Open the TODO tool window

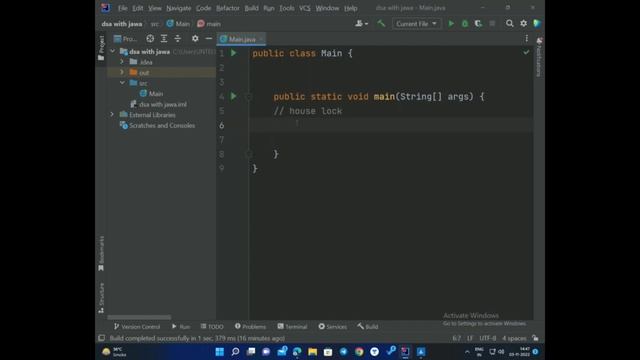(212, 327)
